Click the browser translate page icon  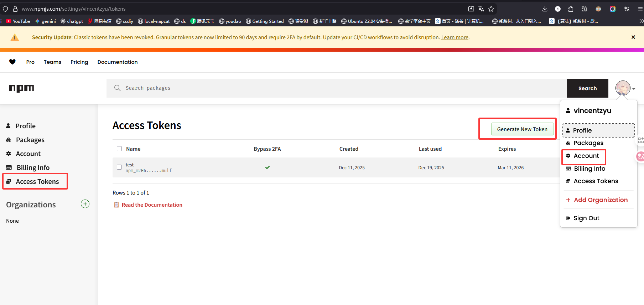point(481,9)
